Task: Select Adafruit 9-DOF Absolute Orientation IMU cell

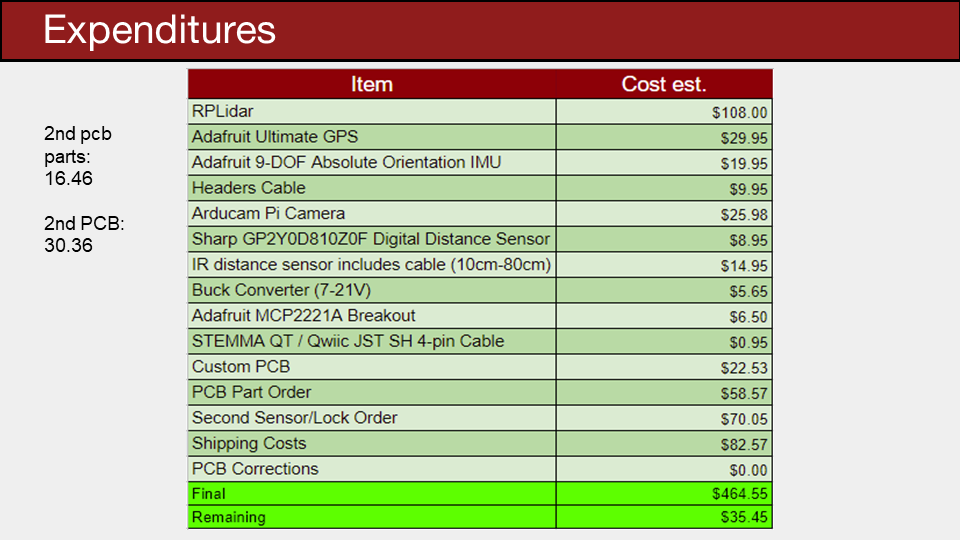Action: click(x=372, y=163)
